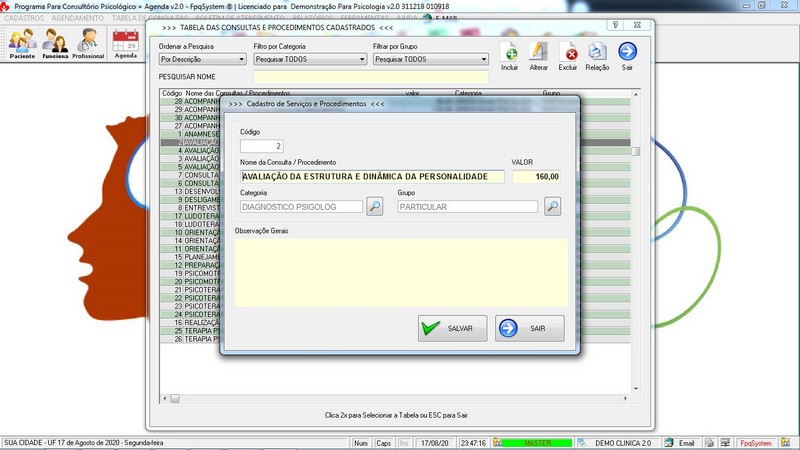The image size is (800, 450).
Task: Open the Relação report icon
Action: pos(597,56)
